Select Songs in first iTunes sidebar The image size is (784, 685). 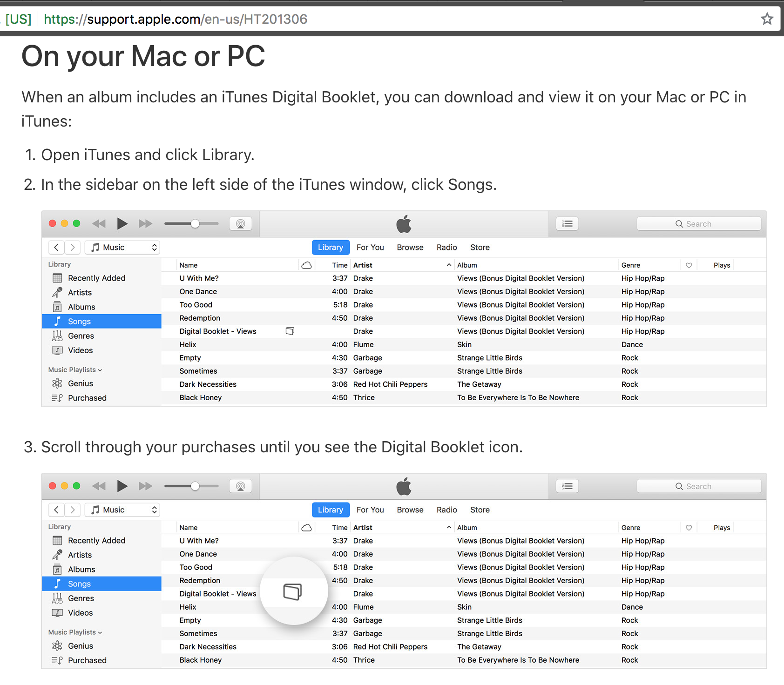tap(101, 322)
